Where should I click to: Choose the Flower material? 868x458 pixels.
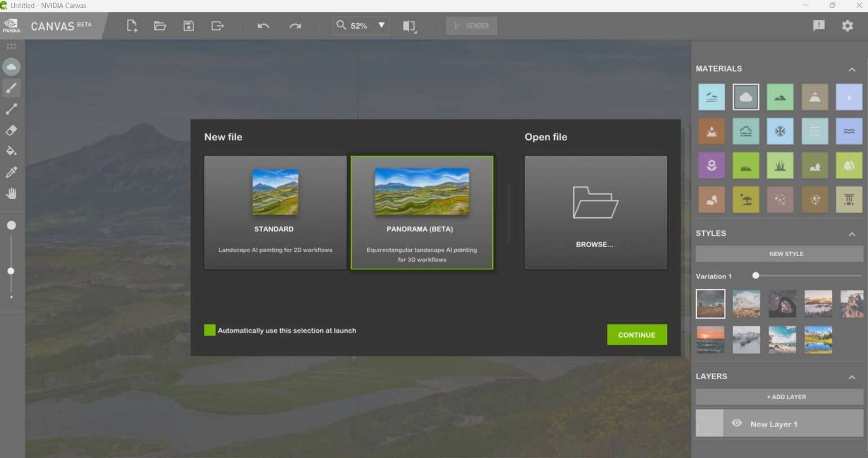point(711,165)
